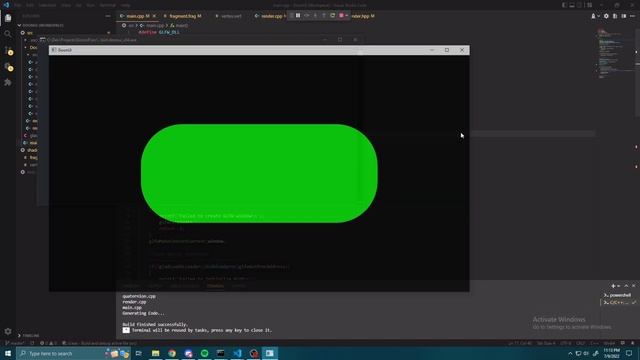Open changes icon in editor title actions
640x360 pixels.
coord(615,16)
